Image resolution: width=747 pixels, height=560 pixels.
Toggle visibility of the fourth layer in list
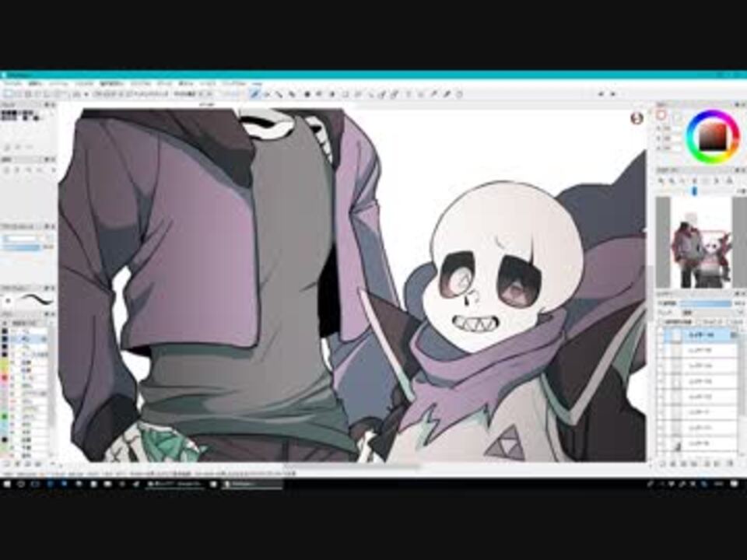click(x=662, y=382)
